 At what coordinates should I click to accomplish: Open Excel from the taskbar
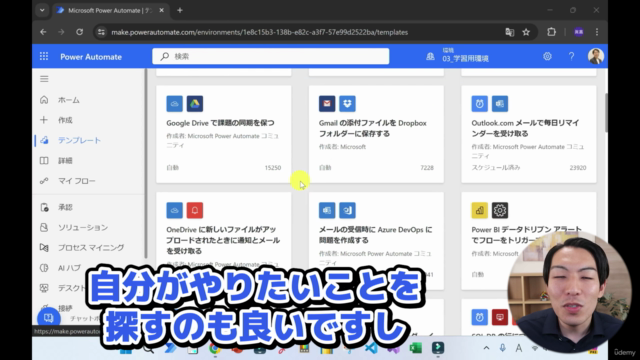click(416, 348)
